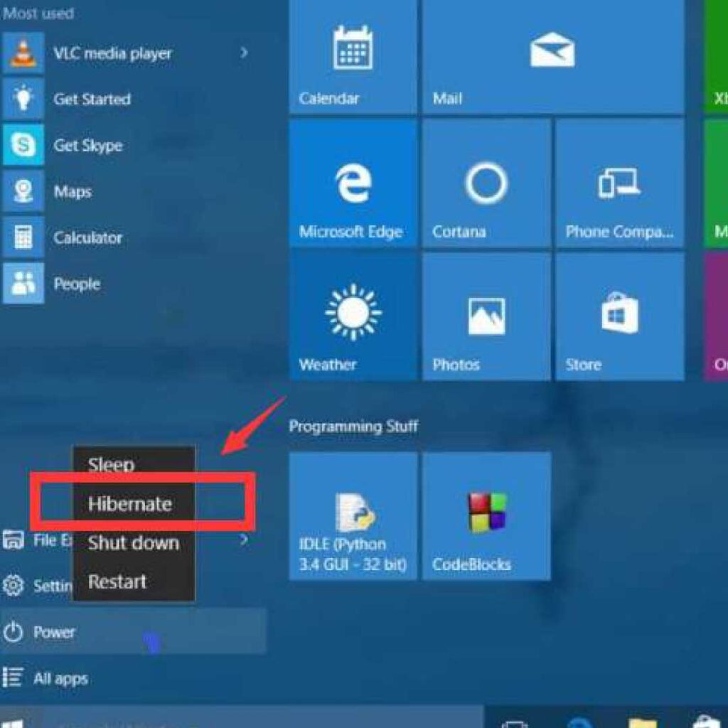Launch the Microsoft Edge tile
Image resolution: width=728 pixels, height=728 pixels.
353,183
